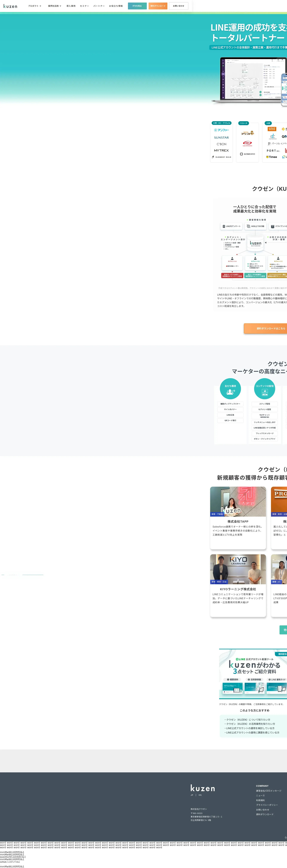Click the LINE内アンケート icon box
287x868 pixels.
tap(232, 226)
